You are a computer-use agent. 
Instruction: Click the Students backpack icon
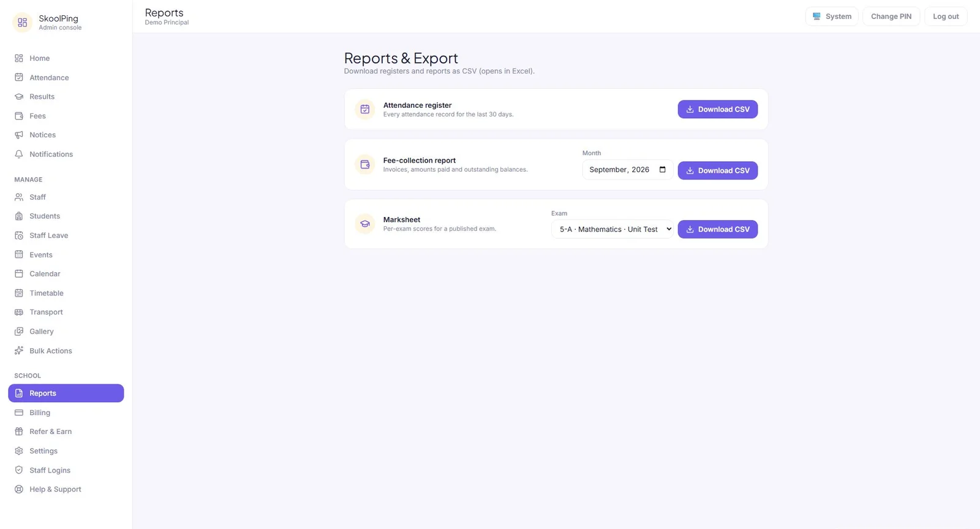(19, 216)
